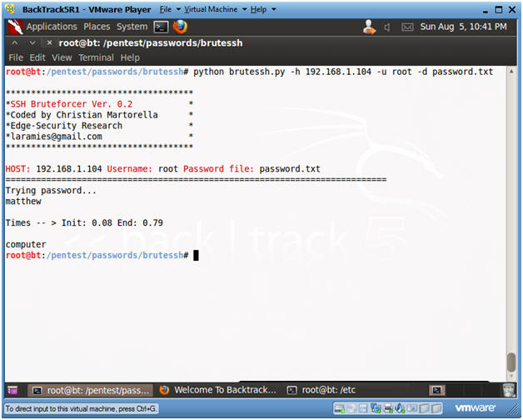Viewport: 523px width, 420px height.
Task: Click the VMware display device status icon
Action: pyautogui.click(x=411, y=408)
